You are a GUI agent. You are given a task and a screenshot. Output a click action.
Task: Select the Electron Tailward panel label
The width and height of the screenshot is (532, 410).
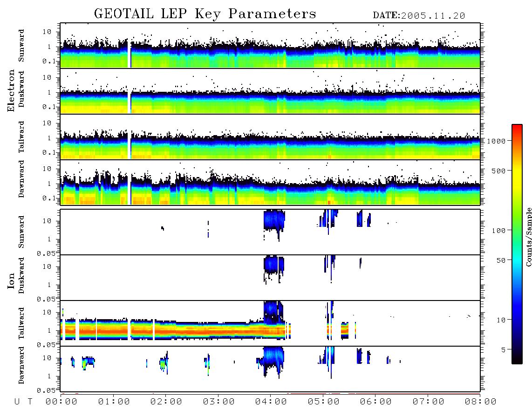click(21, 137)
